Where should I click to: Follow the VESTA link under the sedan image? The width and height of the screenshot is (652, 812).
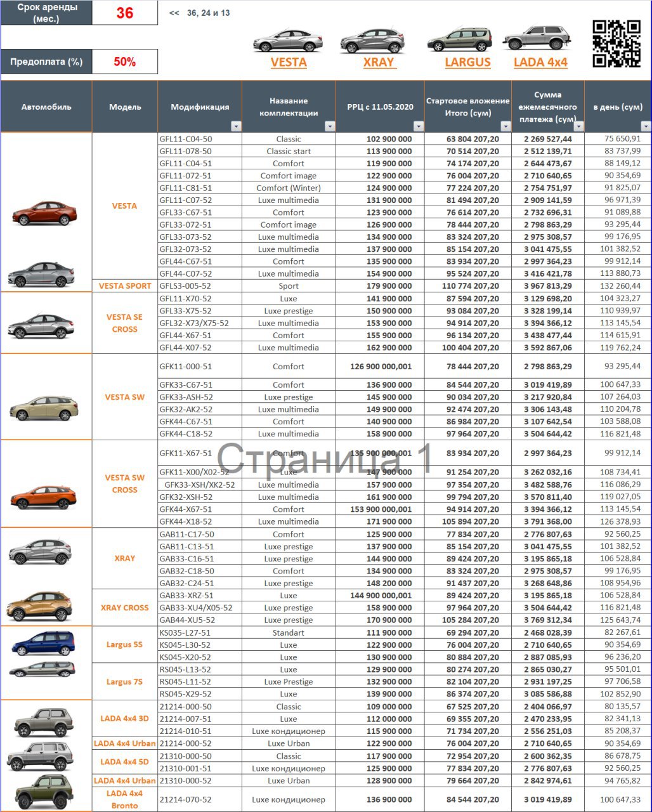click(289, 62)
